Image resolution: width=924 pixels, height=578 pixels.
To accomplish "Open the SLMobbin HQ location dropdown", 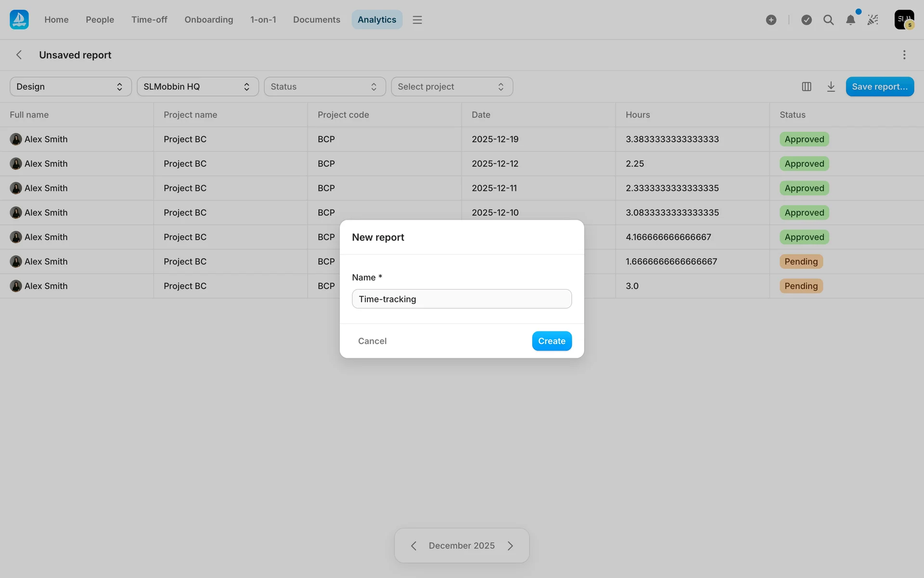I will (197, 87).
